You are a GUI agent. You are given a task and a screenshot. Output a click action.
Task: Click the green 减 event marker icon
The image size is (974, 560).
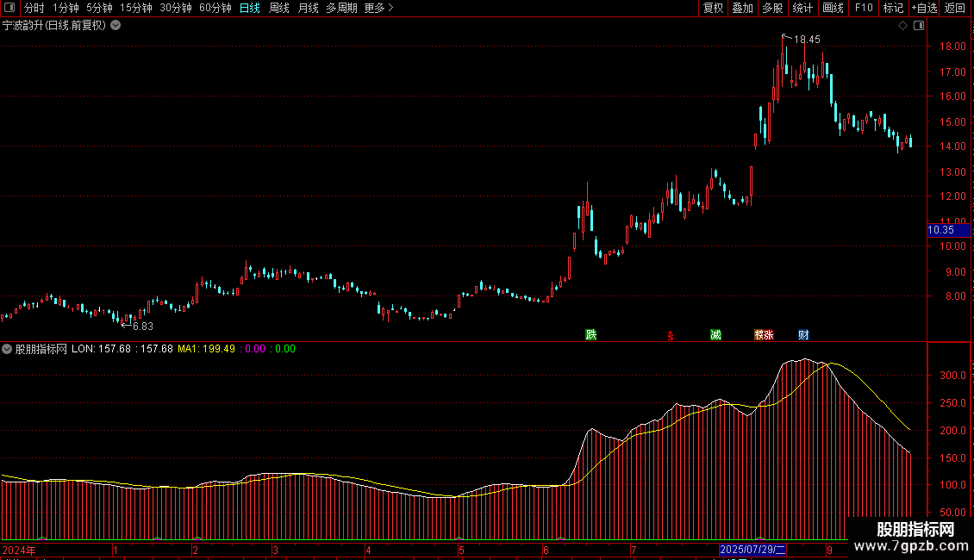click(x=715, y=335)
